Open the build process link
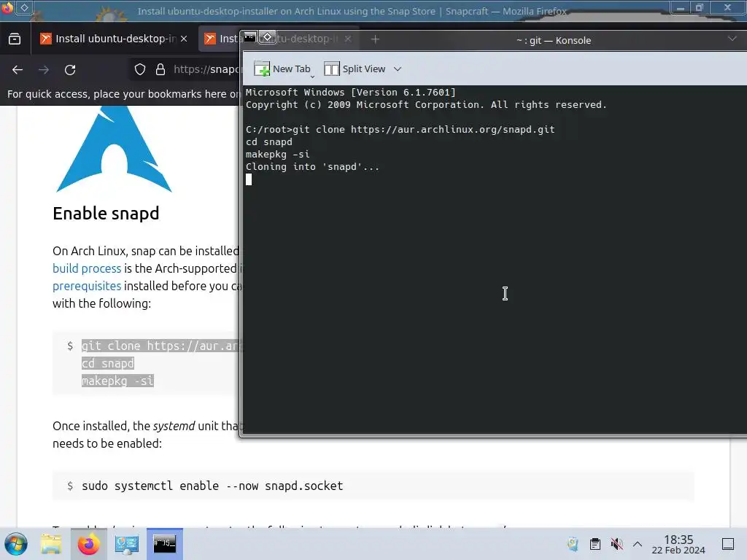Image resolution: width=747 pixels, height=560 pixels. (x=87, y=268)
